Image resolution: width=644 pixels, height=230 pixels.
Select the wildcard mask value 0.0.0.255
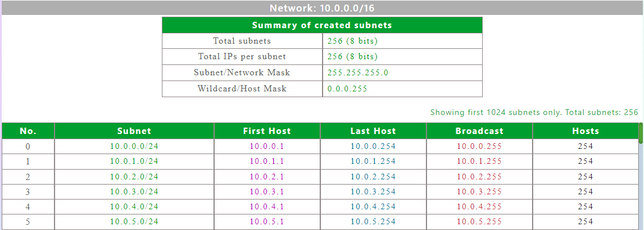(347, 89)
